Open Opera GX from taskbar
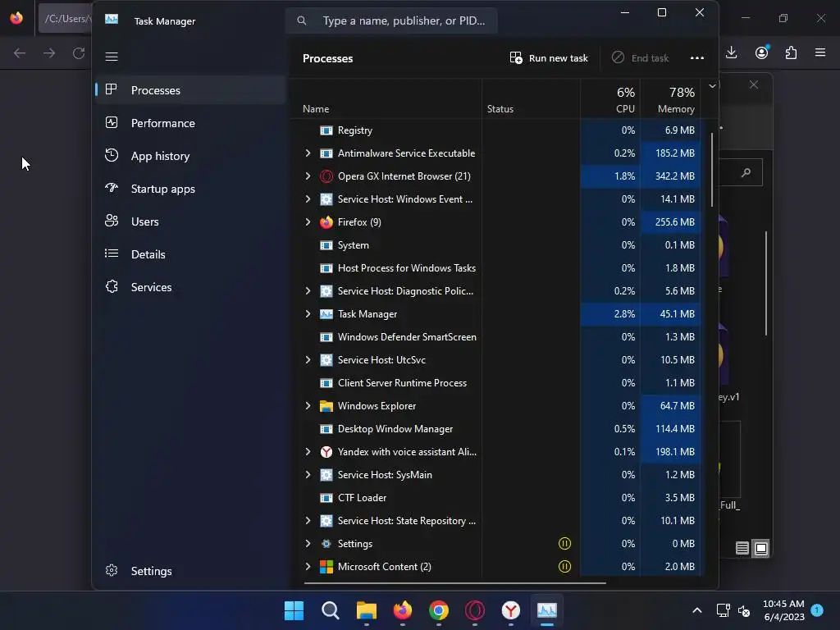 tap(475, 610)
